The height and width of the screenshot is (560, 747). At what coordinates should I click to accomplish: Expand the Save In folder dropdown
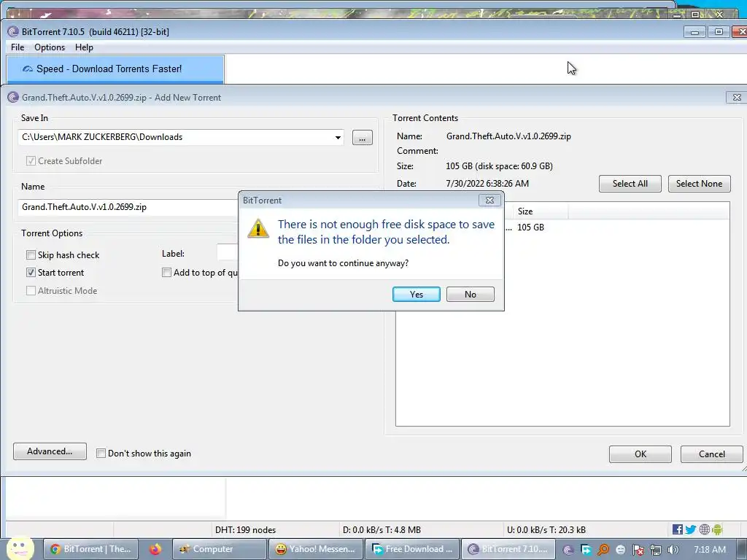[x=338, y=138]
